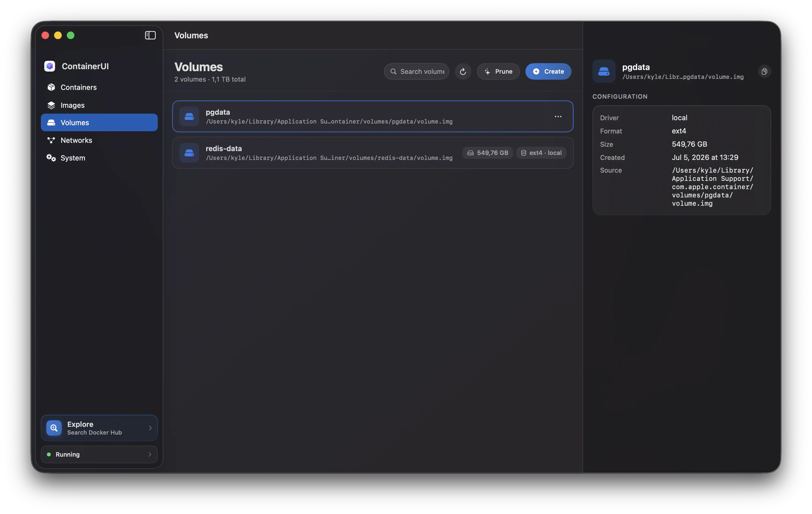Image resolution: width=812 pixels, height=514 pixels.
Task: Click the Source path value
Action: point(712,187)
